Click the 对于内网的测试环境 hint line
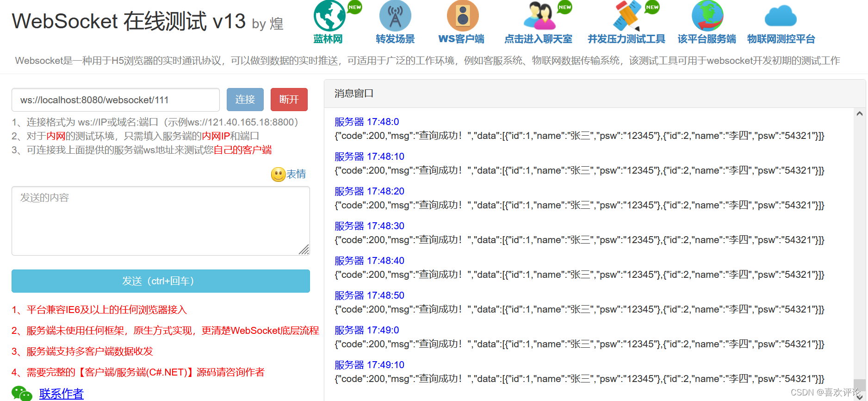 click(136, 136)
